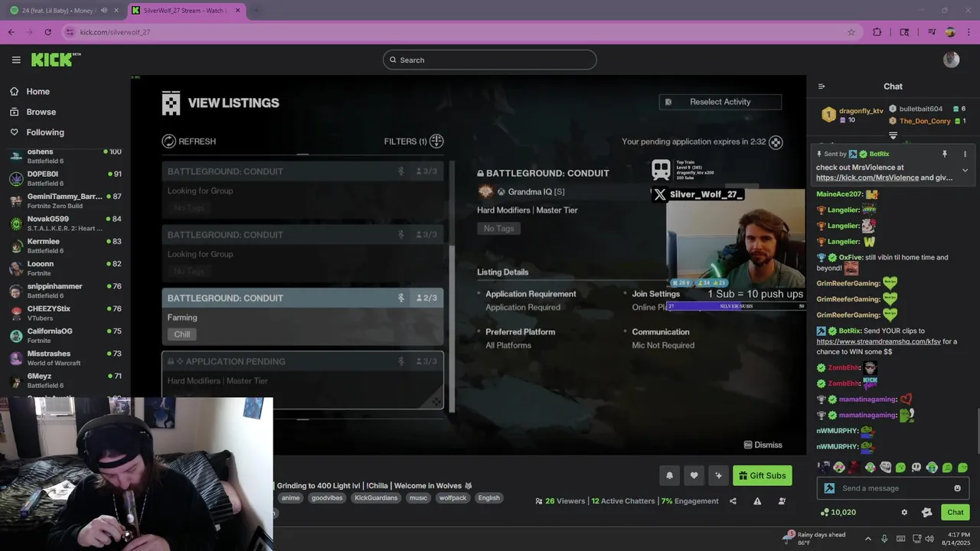This screenshot has width=980, height=551.
Task: Open the emote picker smiley icon
Action: 957,488
